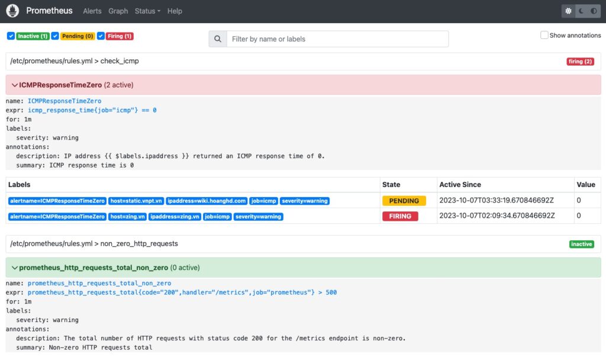This screenshot has width=606, height=364.
Task: Click the inactive group status badge
Action: (x=581, y=244)
